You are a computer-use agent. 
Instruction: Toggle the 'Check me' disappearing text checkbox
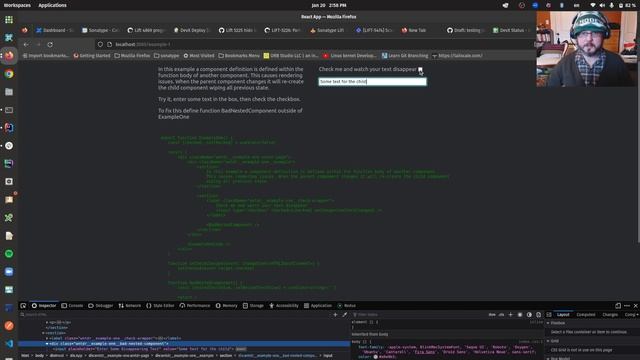pos(420,69)
